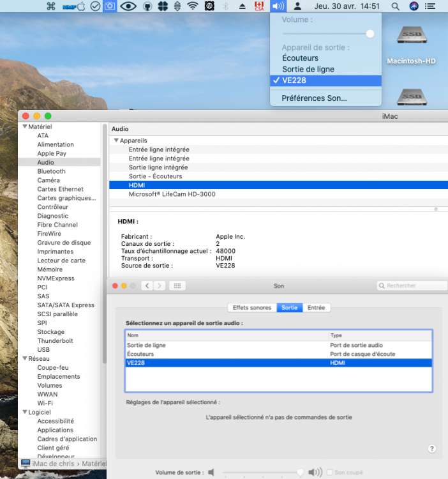This screenshot has width=448, height=479.
Task: Select VE228 HDMI output device row
Action: (x=279, y=363)
